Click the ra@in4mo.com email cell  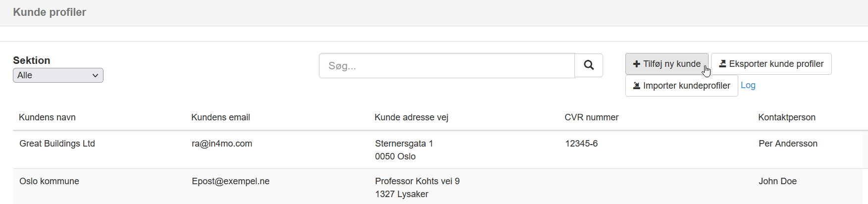pos(222,144)
